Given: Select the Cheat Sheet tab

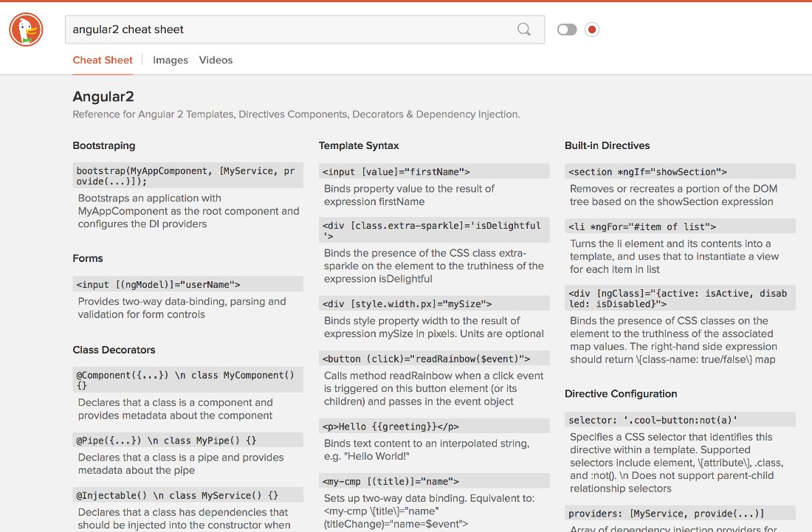Looking at the screenshot, I should point(102,60).
